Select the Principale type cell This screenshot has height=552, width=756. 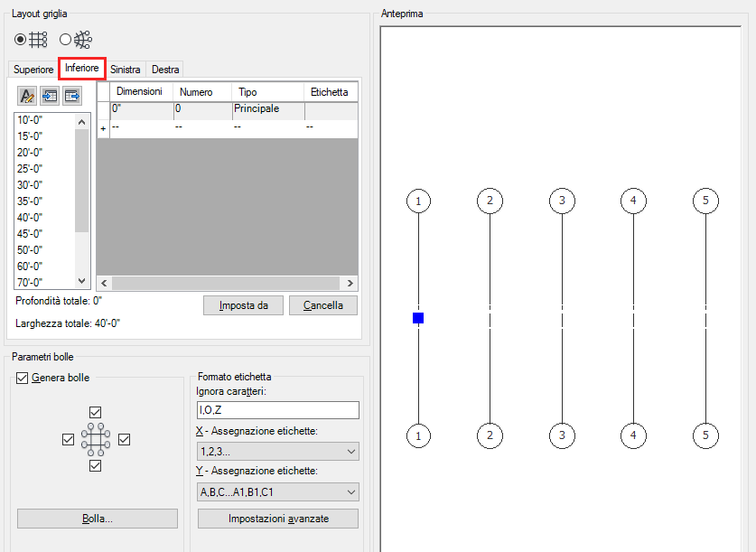[x=268, y=111]
